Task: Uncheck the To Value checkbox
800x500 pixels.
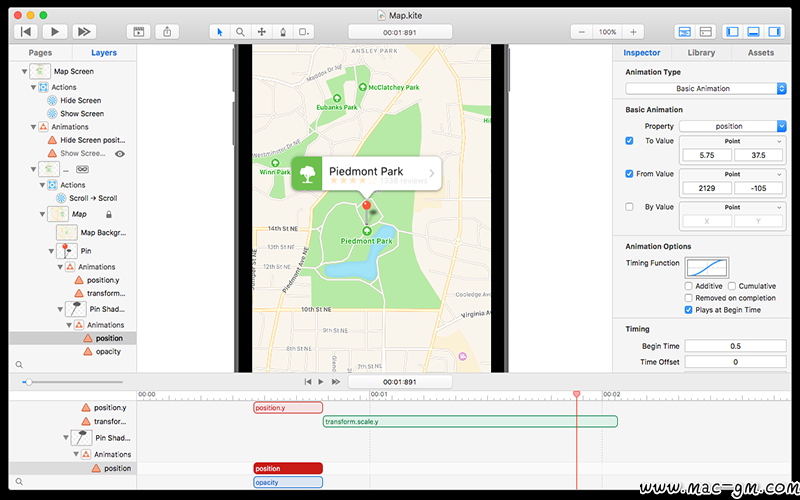Action: [629, 141]
